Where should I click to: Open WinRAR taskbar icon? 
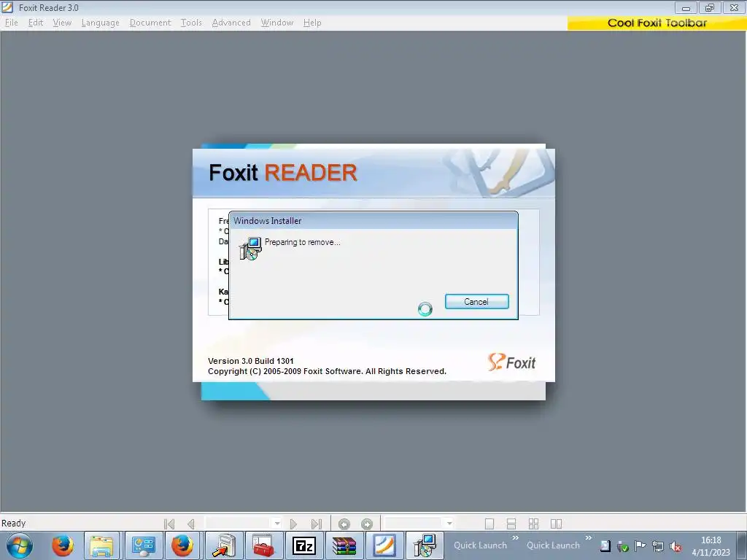(344, 545)
